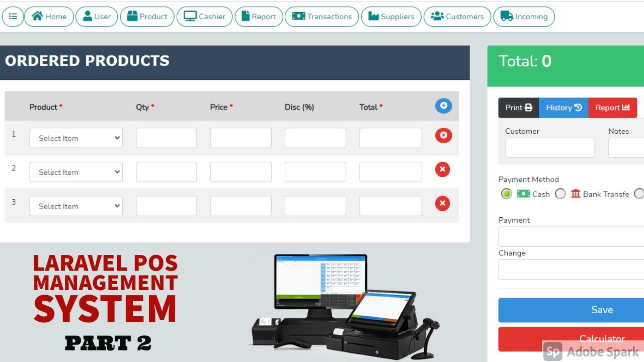Screen dimensions: 644x362
Task: Select the third cut-off payment radio option
Action: click(x=638, y=194)
